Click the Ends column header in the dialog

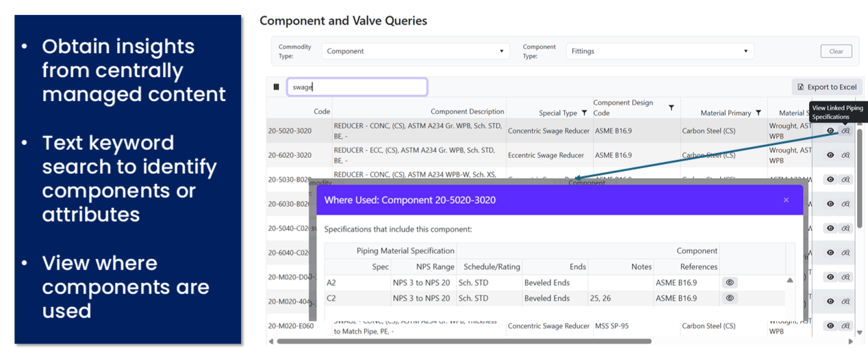click(578, 267)
